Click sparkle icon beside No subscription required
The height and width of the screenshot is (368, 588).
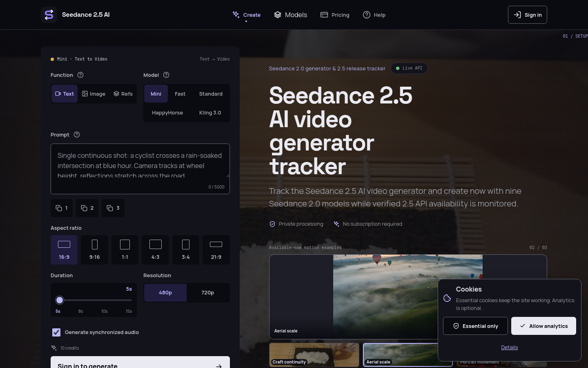336,224
